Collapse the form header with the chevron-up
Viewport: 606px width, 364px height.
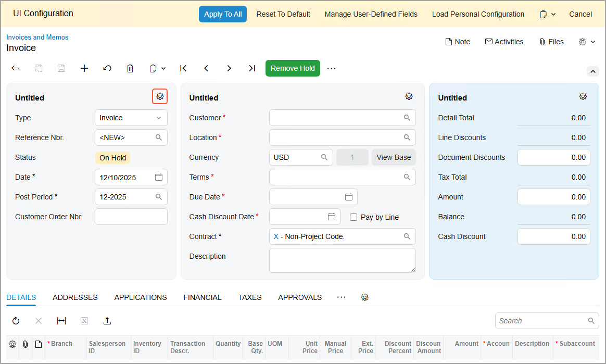593,71
